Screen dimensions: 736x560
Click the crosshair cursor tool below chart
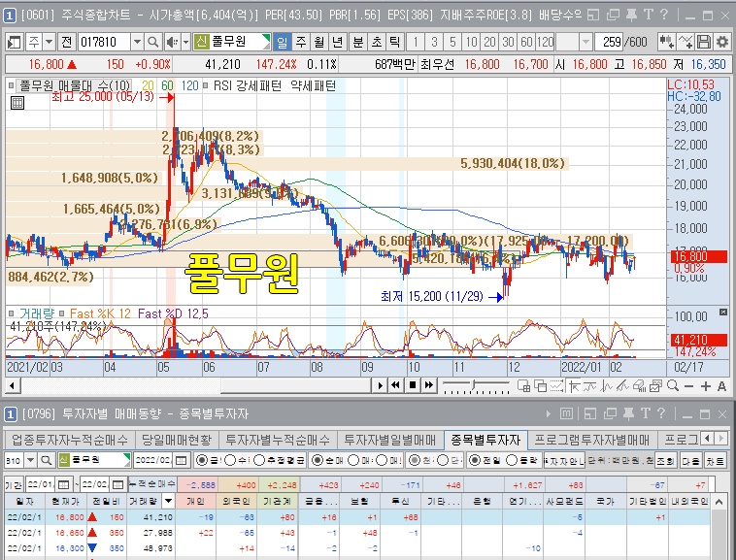tap(574, 386)
